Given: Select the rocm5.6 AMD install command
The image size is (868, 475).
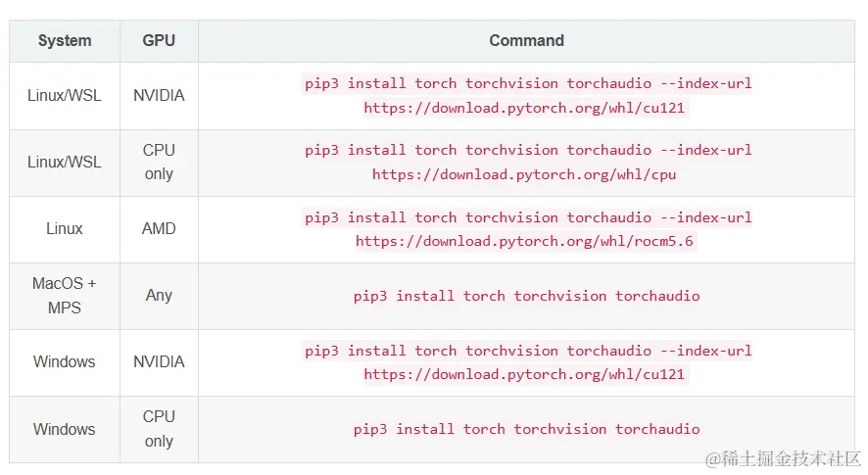Looking at the screenshot, I should (x=526, y=229).
